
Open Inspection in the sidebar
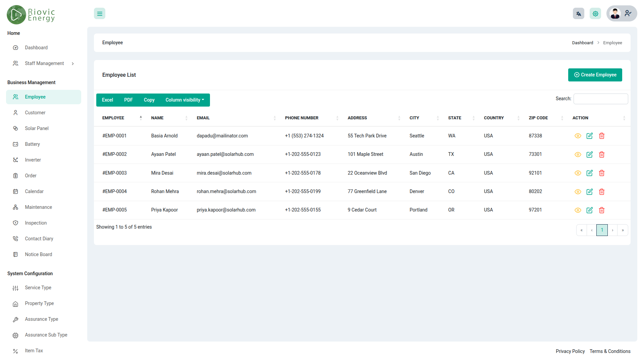(44, 223)
